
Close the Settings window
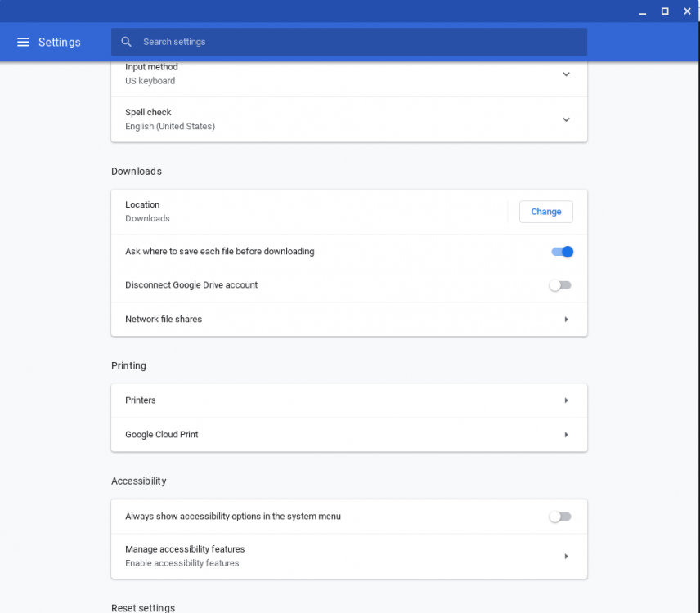(x=687, y=11)
